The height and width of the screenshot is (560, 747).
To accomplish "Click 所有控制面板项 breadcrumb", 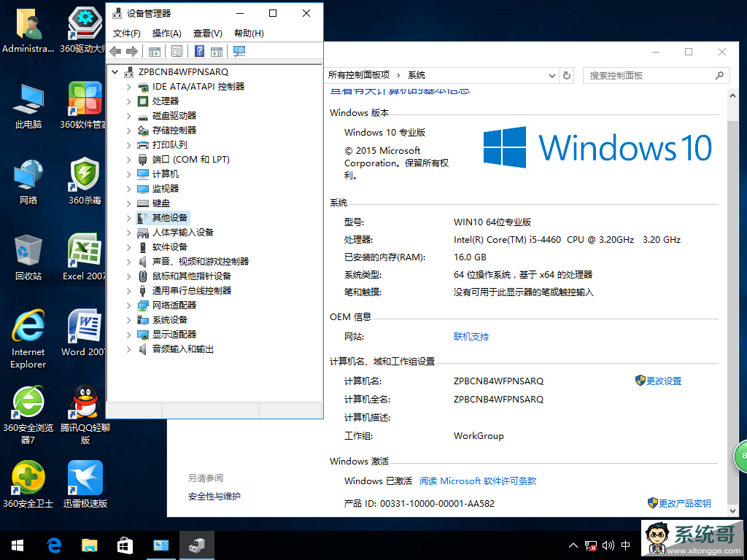I will (359, 75).
